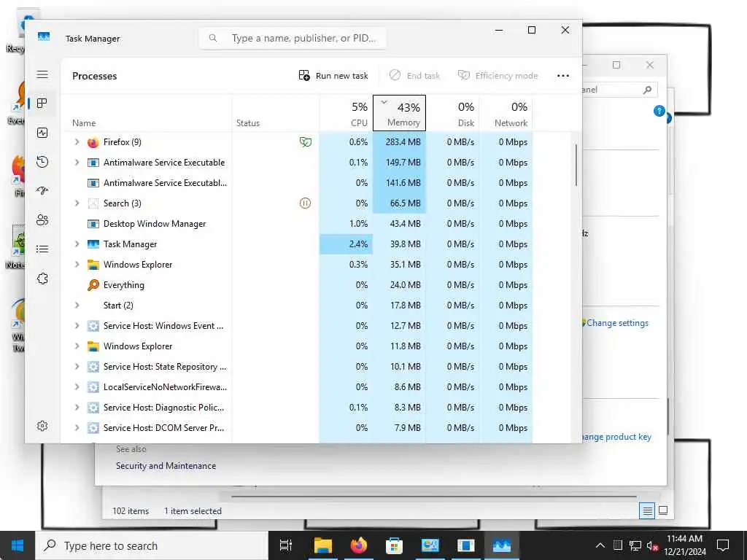Click the 2.4% CPU cell

point(346,244)
